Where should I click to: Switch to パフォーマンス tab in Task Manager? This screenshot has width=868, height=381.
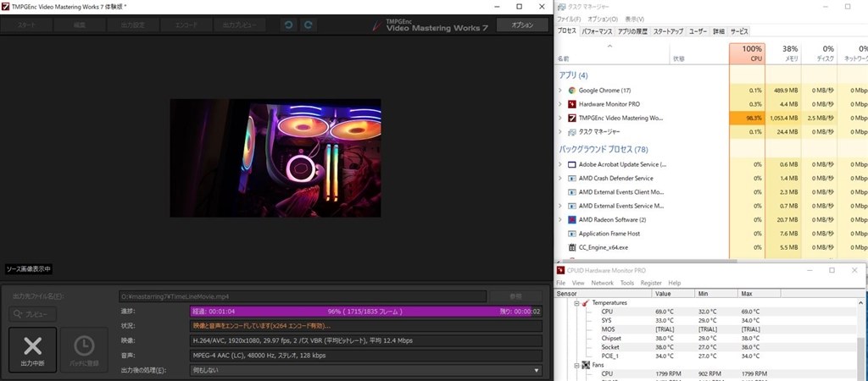coord(598,31)
